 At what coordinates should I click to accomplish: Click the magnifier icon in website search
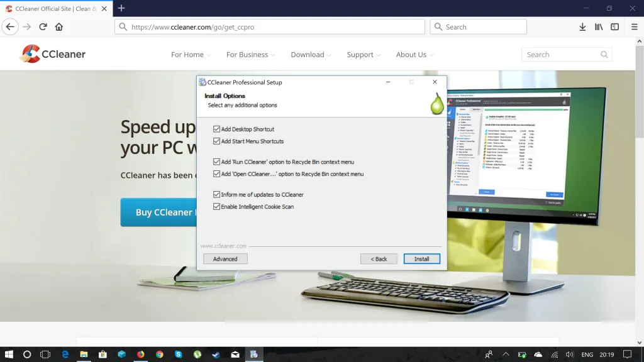604,54
